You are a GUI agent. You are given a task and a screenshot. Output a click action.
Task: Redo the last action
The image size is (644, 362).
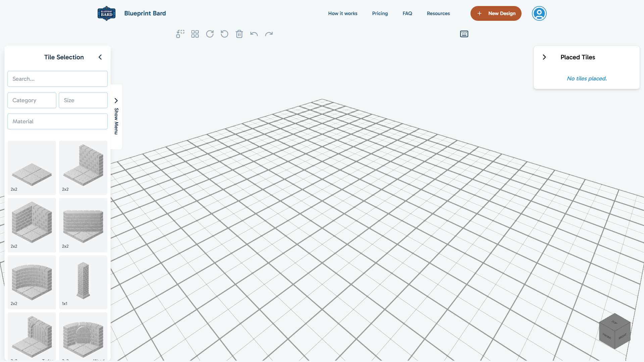coord(269,34)
